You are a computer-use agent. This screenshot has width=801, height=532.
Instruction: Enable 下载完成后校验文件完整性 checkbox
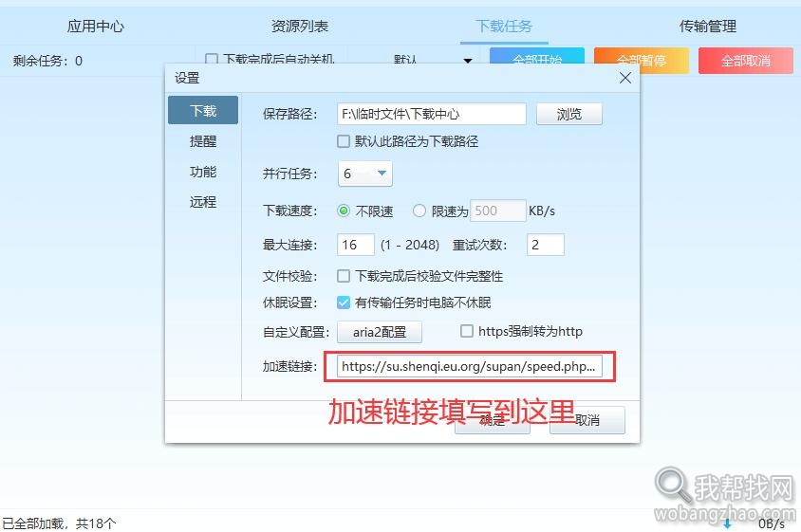pyautogui.click(x=344, y=276)
